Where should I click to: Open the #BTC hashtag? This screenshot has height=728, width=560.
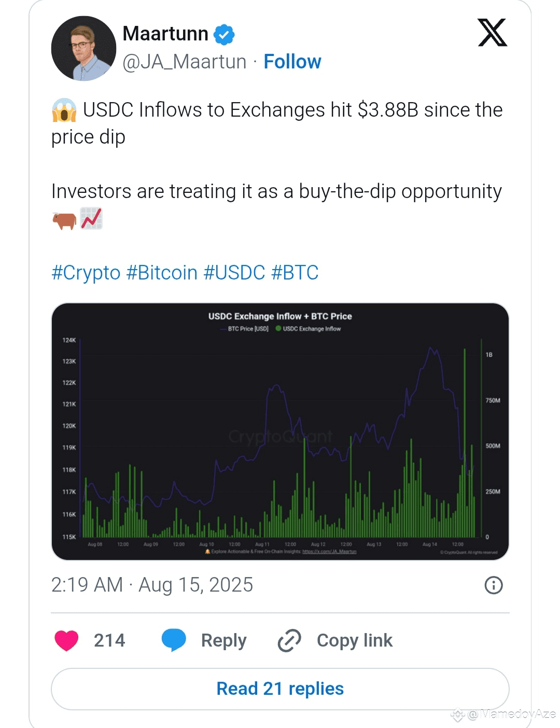[x=295, y=272]
